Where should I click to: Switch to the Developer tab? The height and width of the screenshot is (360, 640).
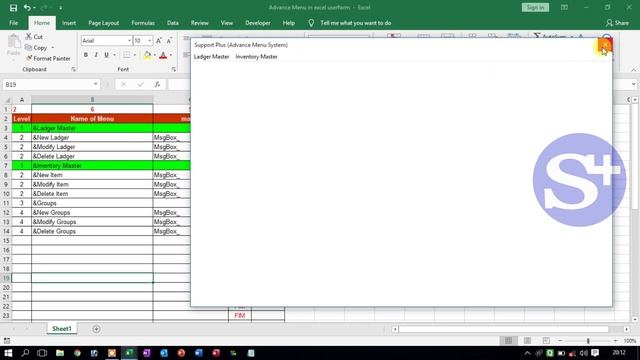tap(258, 23)
